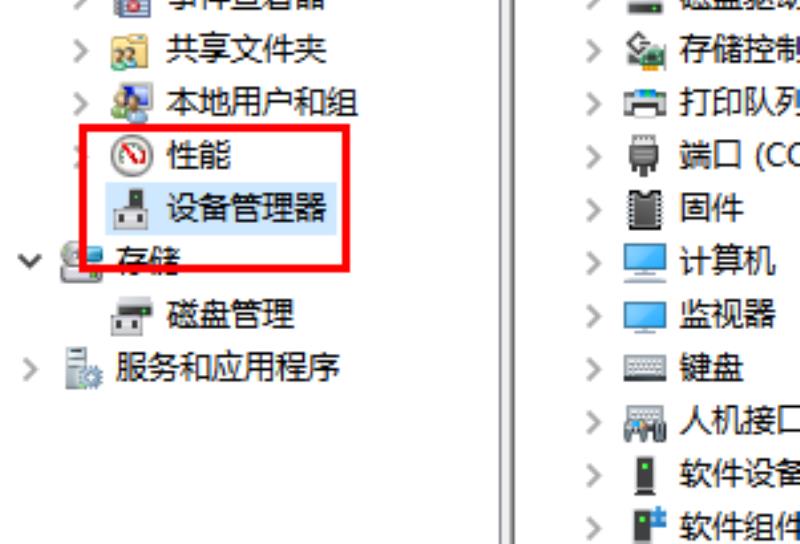
Task: Select the 性能 performance gauge icon
Action: (132, 156)
